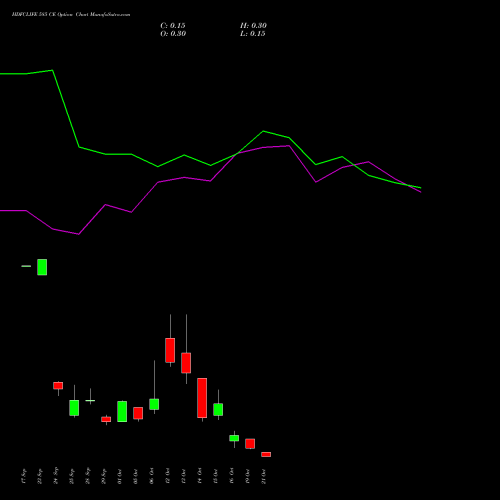Viewport: 500px width, 500px height.
Task: Select the green candle above 15 Oct
Action: [218, 409]
